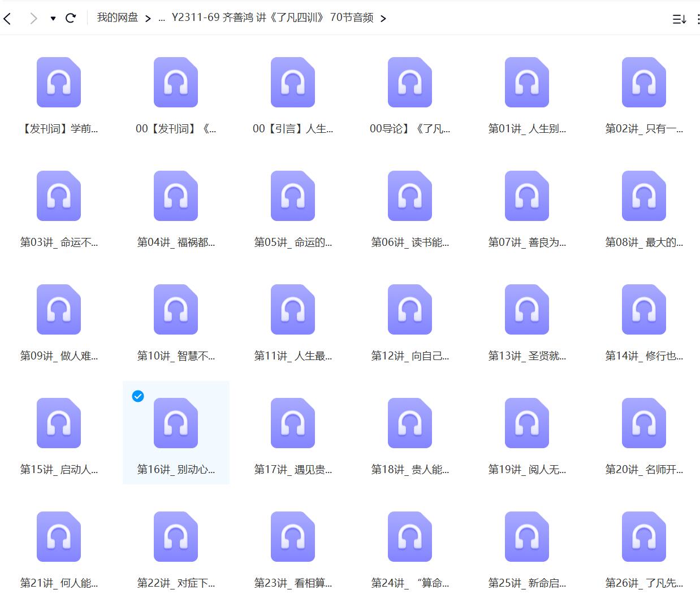The image size is (700, 607).
Task: Expand chevron after 70节音频 folder path
Action: coord(383,19)
